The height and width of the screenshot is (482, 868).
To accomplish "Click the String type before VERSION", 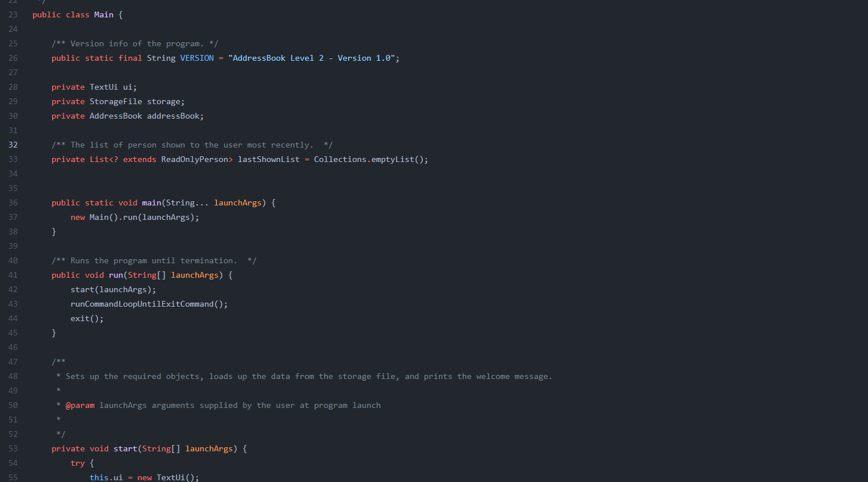I will coord(161,58).
